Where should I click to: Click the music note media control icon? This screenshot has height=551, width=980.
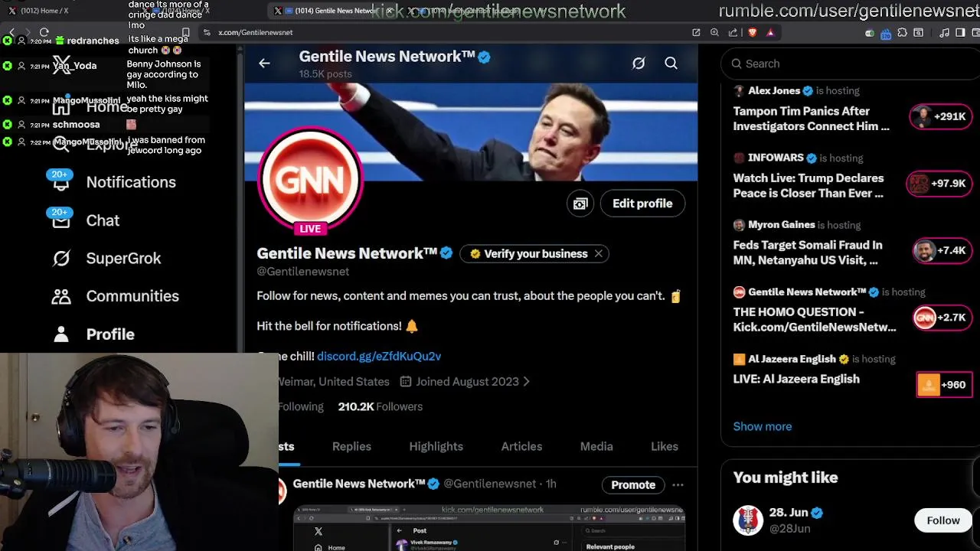pos(944,33)
